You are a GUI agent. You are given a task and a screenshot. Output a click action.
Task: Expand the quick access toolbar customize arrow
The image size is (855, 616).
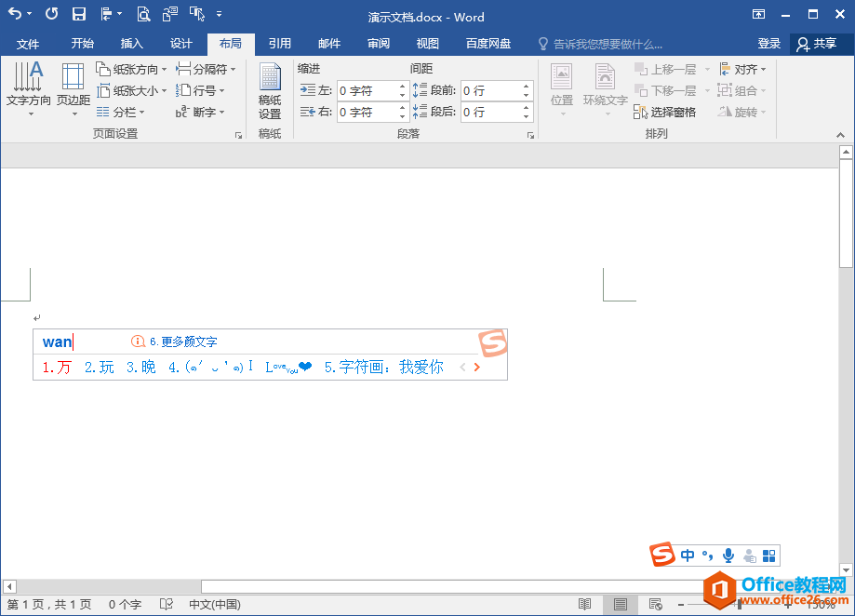point(219,14)
